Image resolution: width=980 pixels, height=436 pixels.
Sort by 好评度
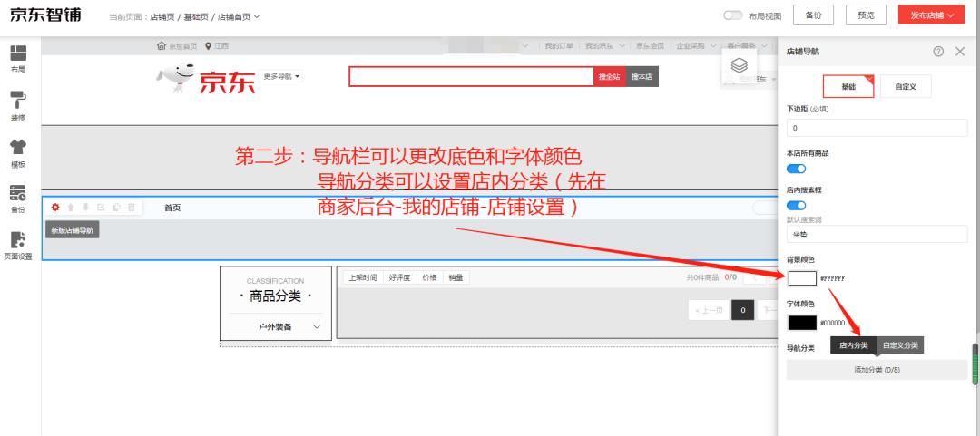pos(399,278)
